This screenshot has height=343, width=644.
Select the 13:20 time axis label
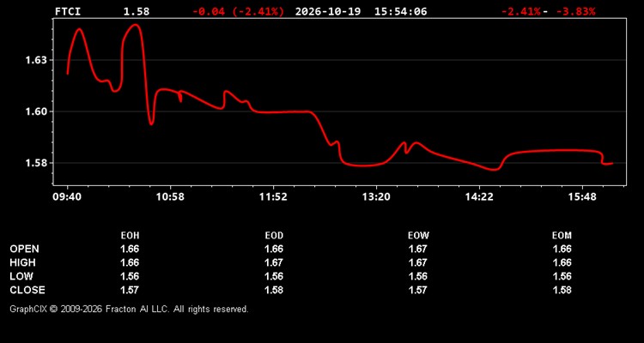tap(376, 197)
